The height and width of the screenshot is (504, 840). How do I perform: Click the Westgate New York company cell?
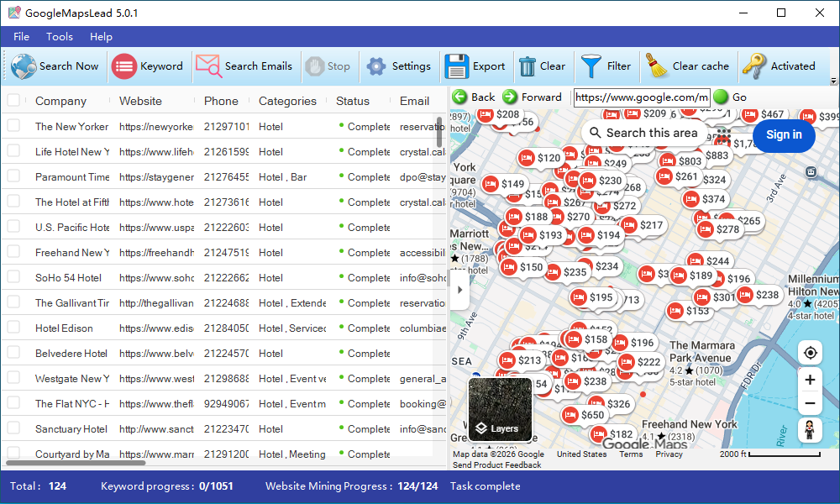(x=71, y=378)
